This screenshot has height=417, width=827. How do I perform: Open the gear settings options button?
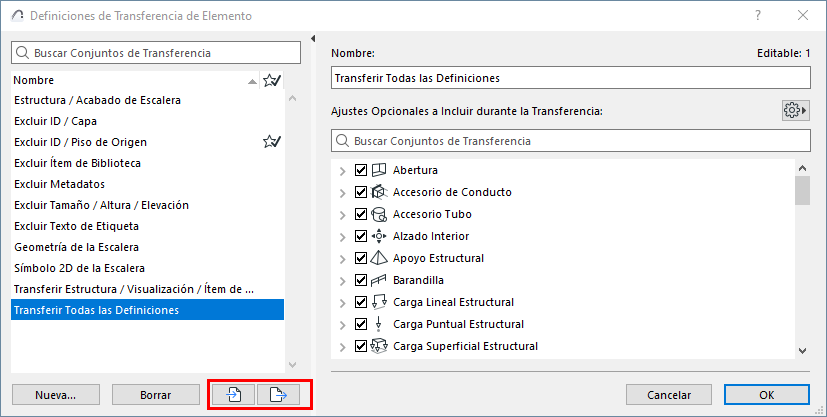(795, 110)
